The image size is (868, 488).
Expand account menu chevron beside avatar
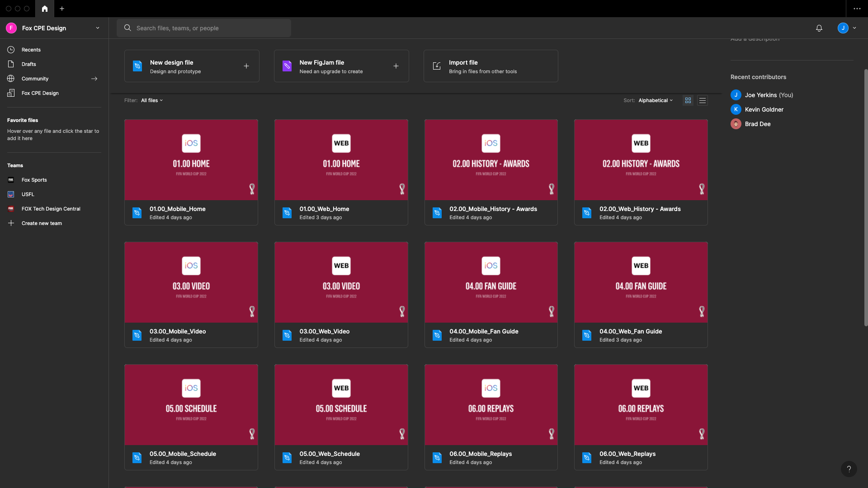pyautogui.click(x=854, y=28)
